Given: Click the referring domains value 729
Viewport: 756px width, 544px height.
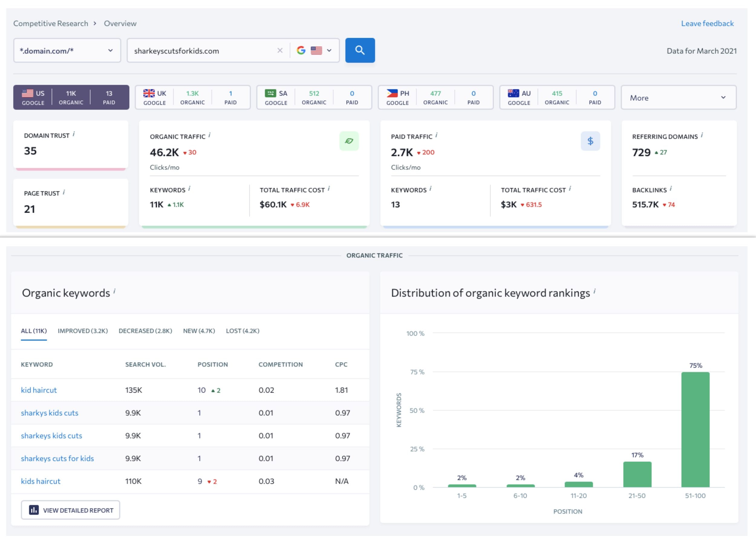Looking at the screenshot, I should point(641,152).
